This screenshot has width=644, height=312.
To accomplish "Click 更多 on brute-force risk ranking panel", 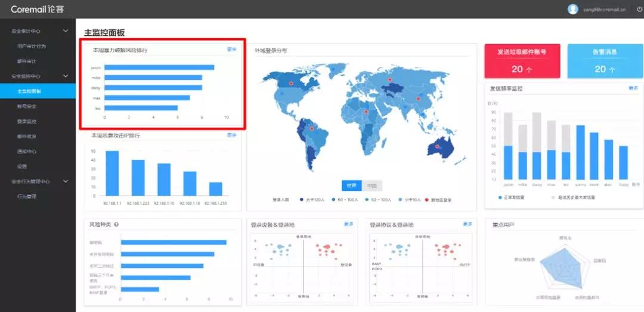I will (x=231, y=50).
